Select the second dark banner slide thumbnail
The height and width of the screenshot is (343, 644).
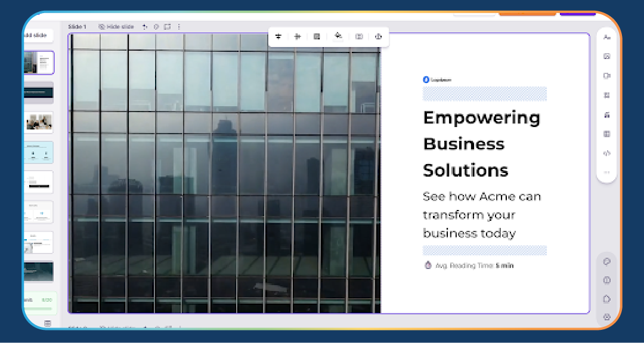(39, 92)
